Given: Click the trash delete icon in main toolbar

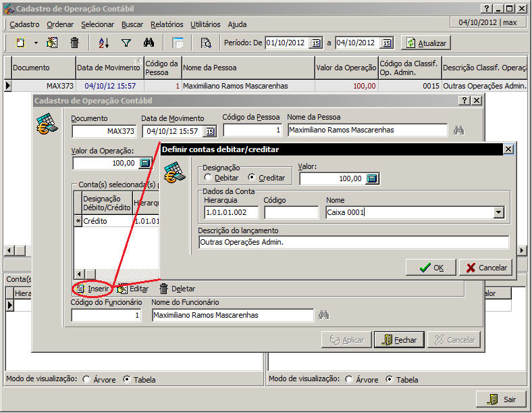Looking at the screenshot, I should tap(75, 43).
